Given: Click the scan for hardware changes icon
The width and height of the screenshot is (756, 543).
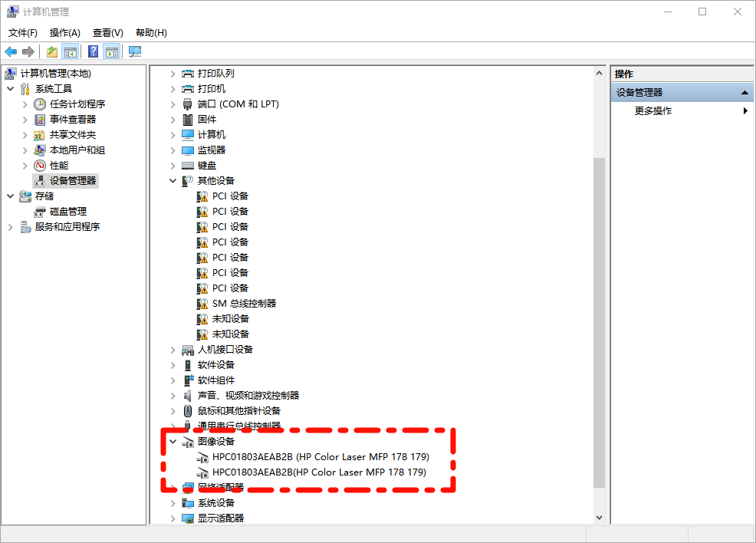Looking at the screenshot, I should tap(135, 51).
